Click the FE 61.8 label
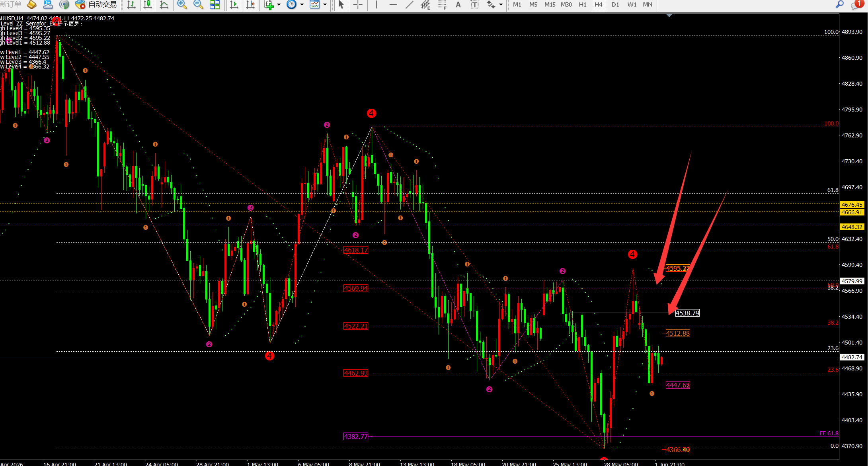Image resolution: width=868 pixels, height=466 pixels. click(x=829, y=433)
